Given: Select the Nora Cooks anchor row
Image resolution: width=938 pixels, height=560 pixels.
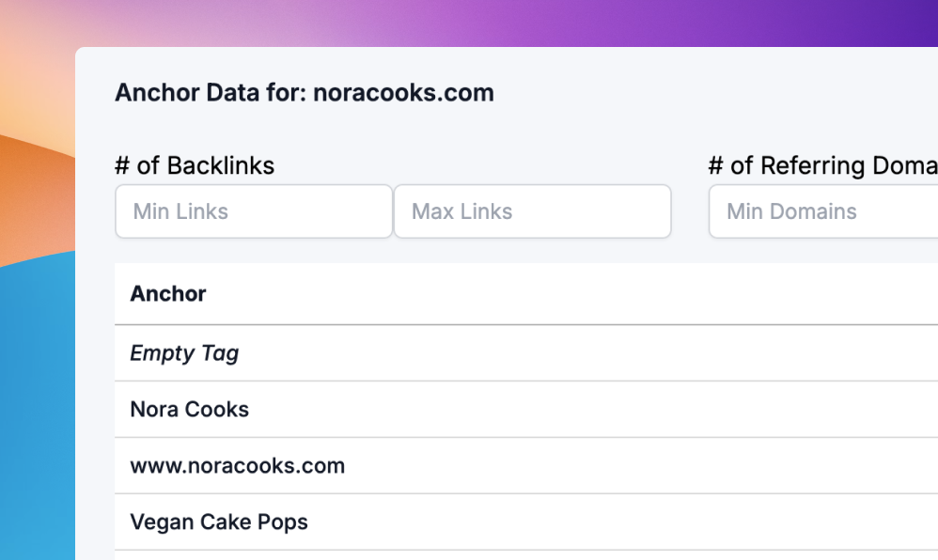Looking at the screenshot, I should 190,410.
